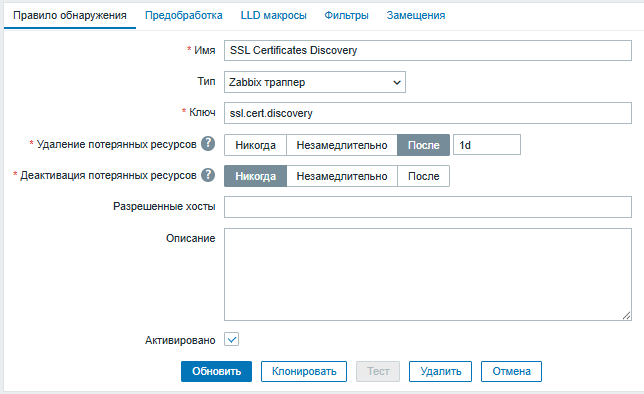Open the Тип dropdown (Zabbix траппер)
644x394 pixels.
click(x=315, y=82)
